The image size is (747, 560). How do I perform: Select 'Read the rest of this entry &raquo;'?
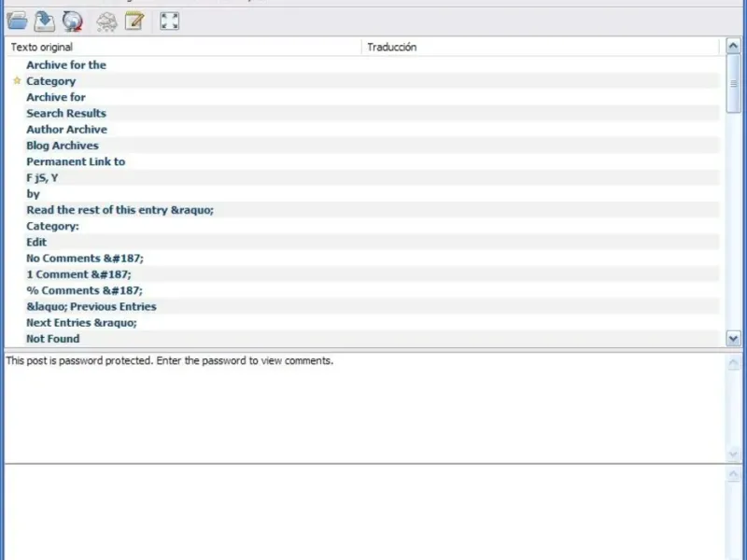[362, 210]
